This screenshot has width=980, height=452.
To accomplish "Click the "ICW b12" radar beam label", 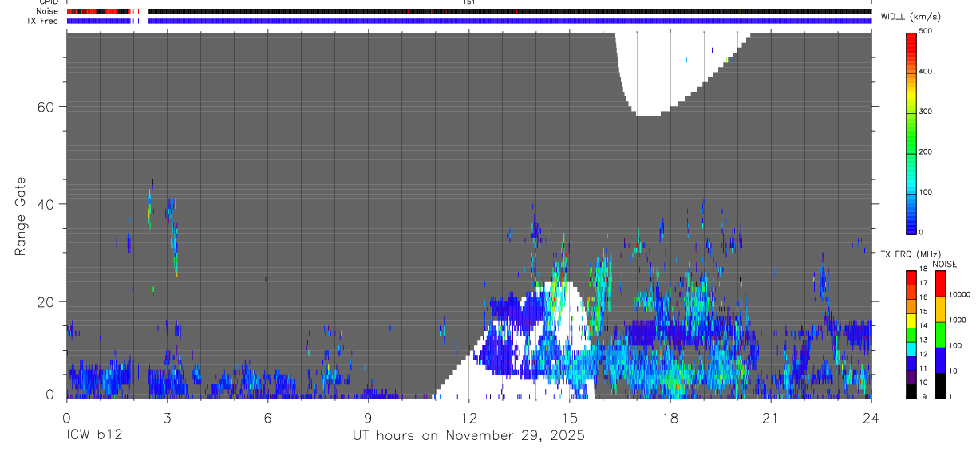I will 93,436.
